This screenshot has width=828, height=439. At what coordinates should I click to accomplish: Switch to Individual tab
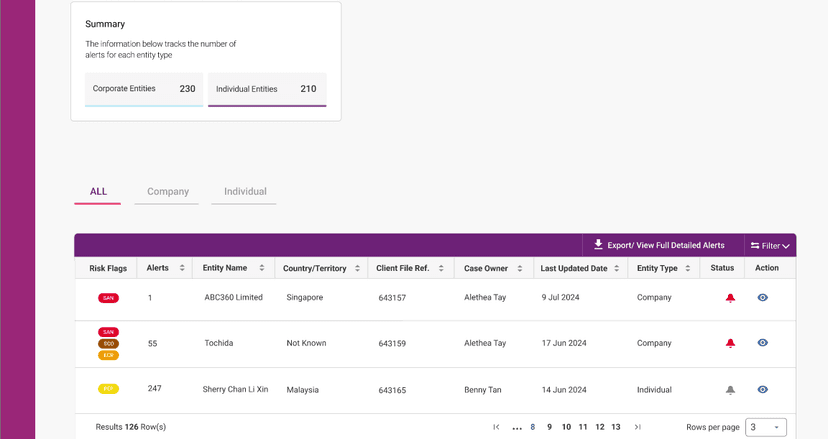(x=245, y=192)
